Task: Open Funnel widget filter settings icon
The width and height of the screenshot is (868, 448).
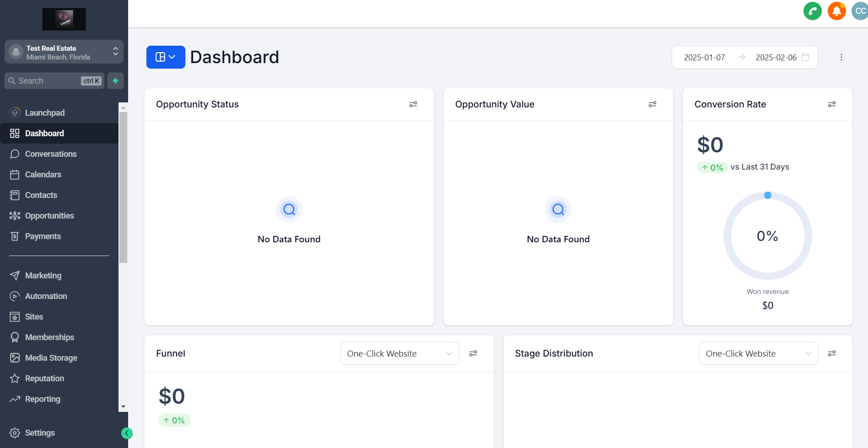Action: (x=473, y=353)
